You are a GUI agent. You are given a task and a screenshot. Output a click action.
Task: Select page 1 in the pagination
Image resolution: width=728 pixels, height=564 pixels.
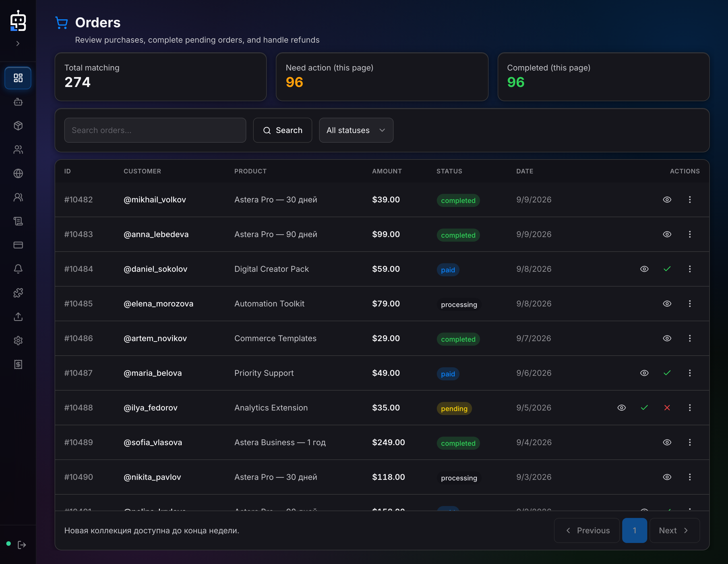click(x=634, y=530)
